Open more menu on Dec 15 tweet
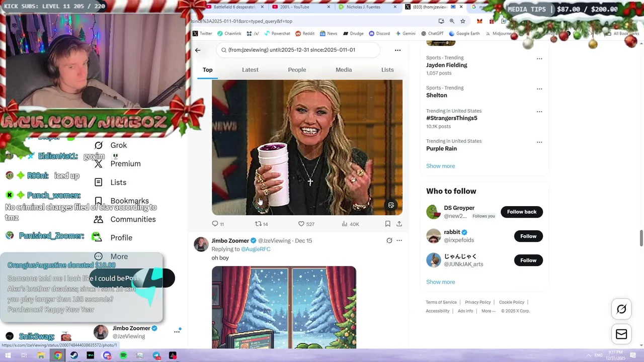Screen dimensions: 644x362 pyautogui.click(x=399, y=240)
